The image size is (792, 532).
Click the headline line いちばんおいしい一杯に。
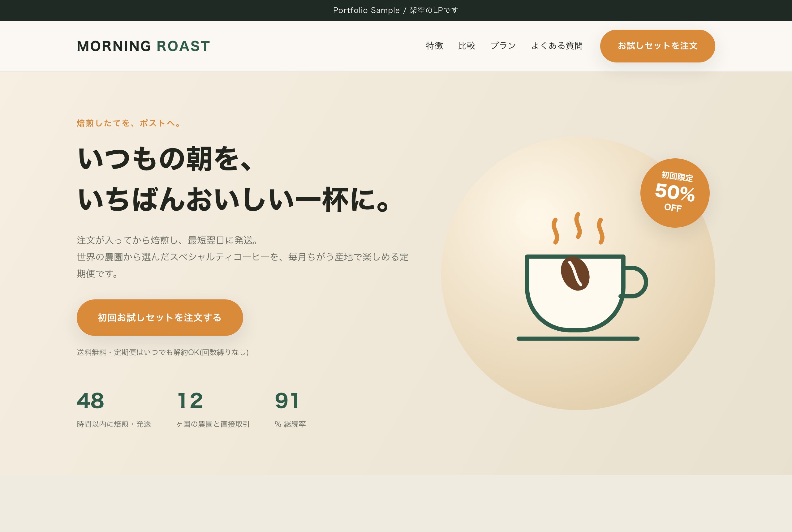(x=234, y=199)
